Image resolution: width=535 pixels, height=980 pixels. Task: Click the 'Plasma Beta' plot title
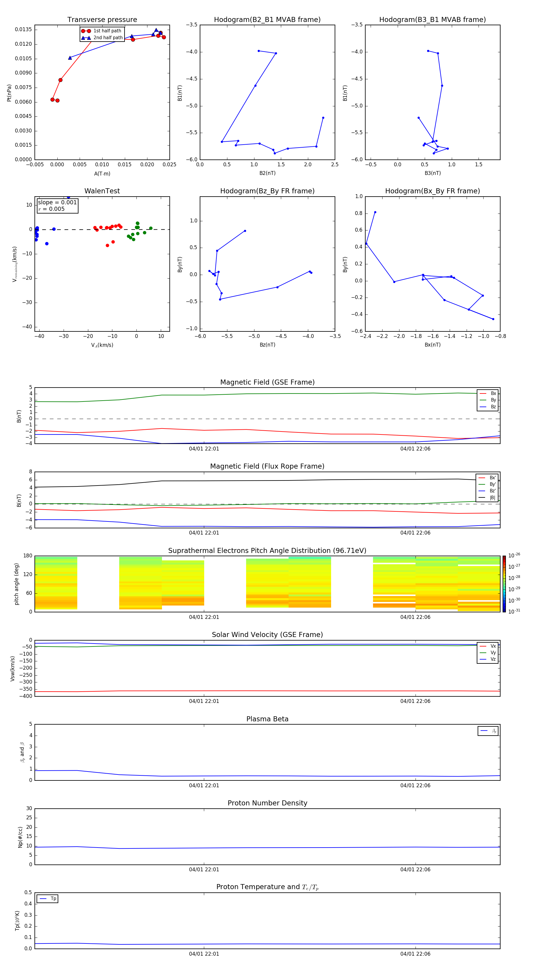267,719
